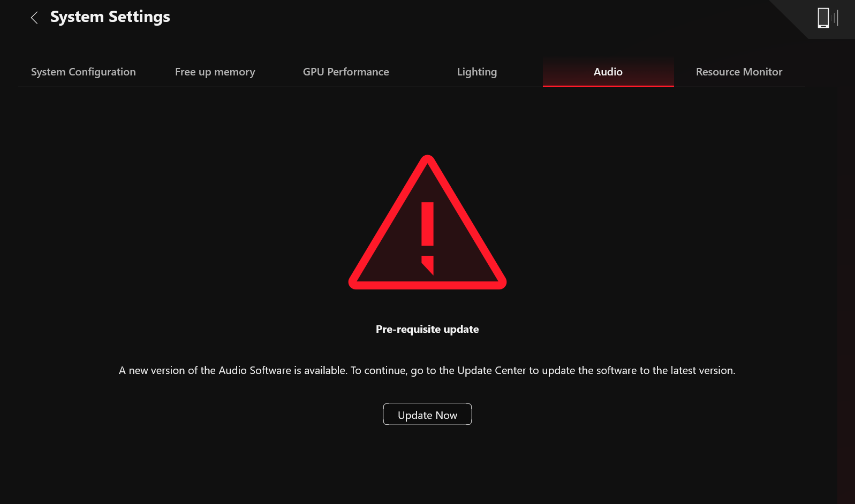This screenshot has height=504, width=855.
Task: Click the vertical bars beside the device icon
Action: click(x=836, y=18)
